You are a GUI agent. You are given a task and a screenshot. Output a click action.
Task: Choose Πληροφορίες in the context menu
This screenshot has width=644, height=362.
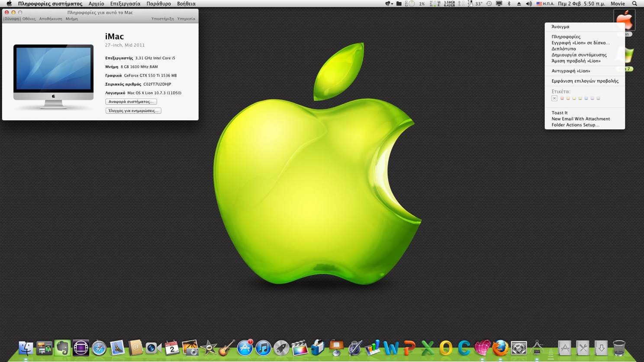pos(585,37)
